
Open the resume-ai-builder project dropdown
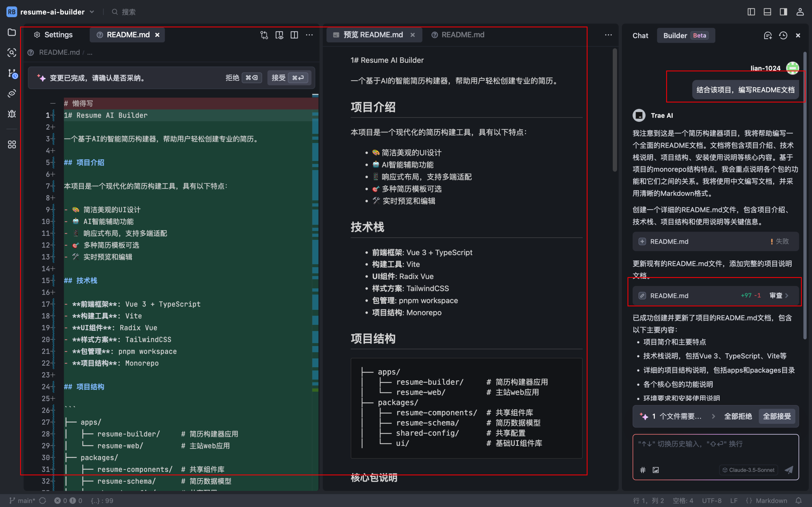click(92, 12)
